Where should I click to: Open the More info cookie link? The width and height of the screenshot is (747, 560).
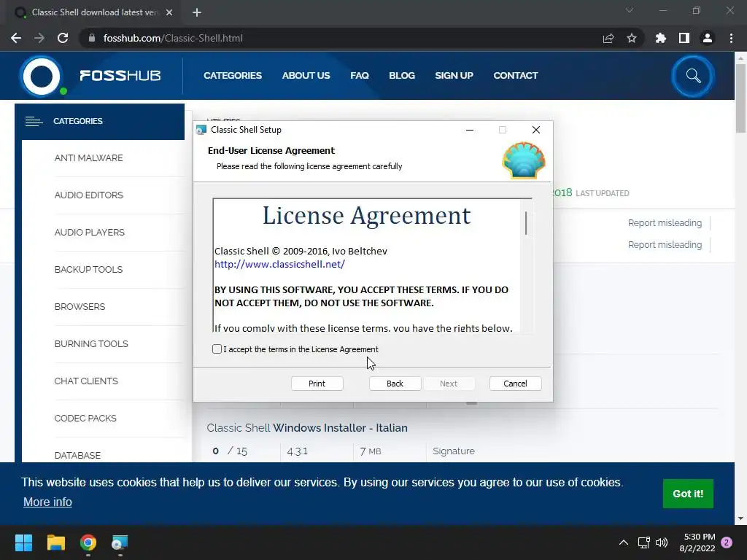(47, 502)
